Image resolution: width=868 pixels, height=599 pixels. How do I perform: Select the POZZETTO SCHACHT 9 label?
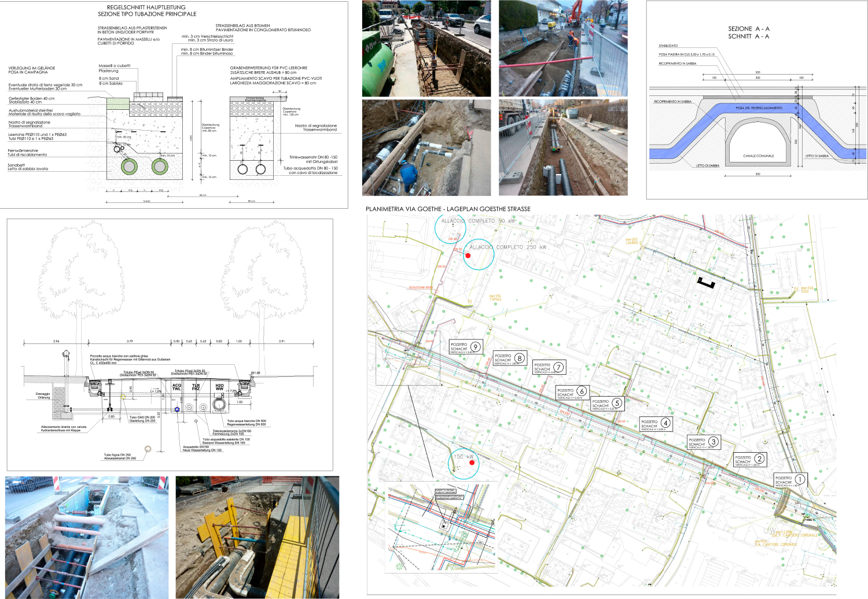(x=465, y=347)
